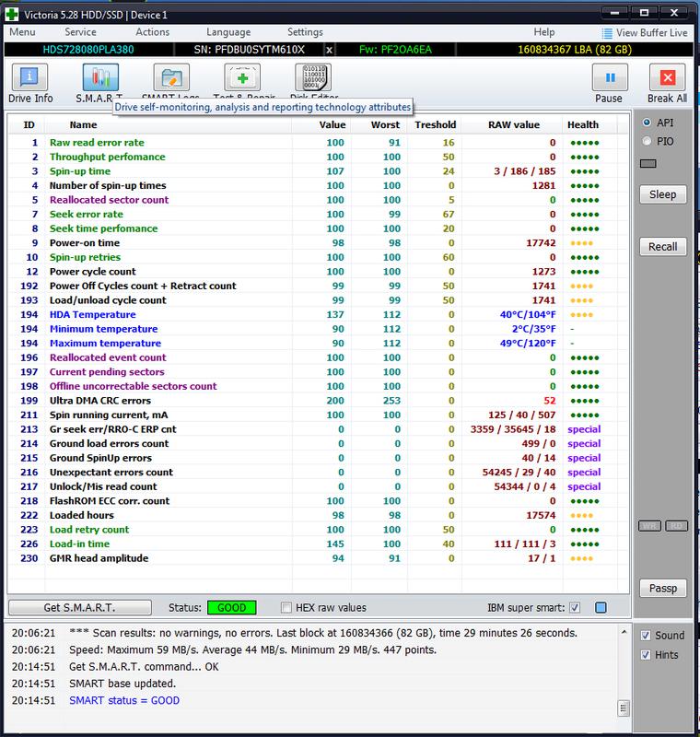
Task: Toggle the IBM super smart checkbox
Action: click(x=576, y=608)
